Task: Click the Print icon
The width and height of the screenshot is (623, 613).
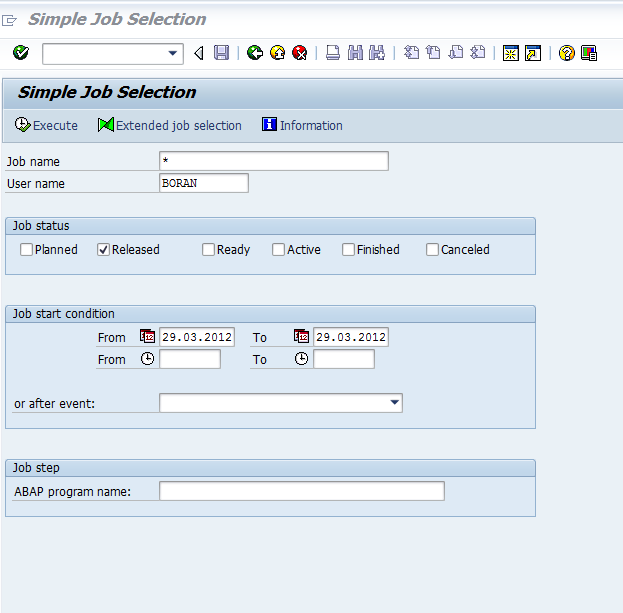Action: [333, 53]
